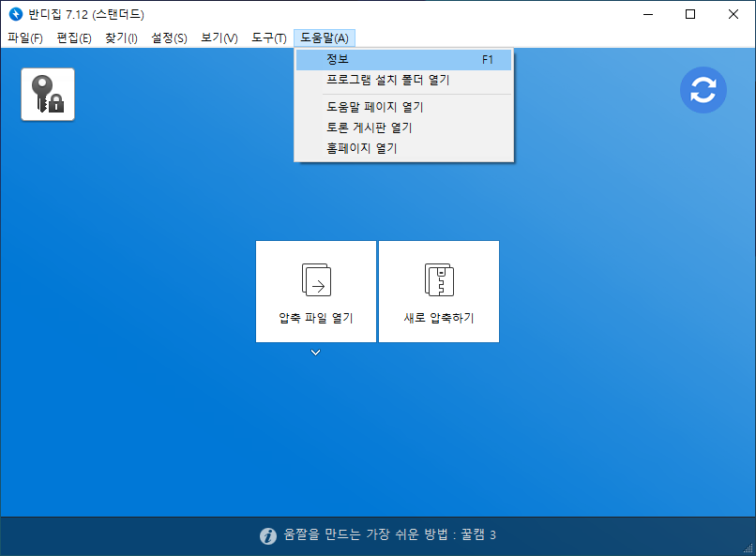The height and width of the screenshot is (556, 756).
Task: Choose 토론 게시판 열기
Action: click(x=403, y=128)
